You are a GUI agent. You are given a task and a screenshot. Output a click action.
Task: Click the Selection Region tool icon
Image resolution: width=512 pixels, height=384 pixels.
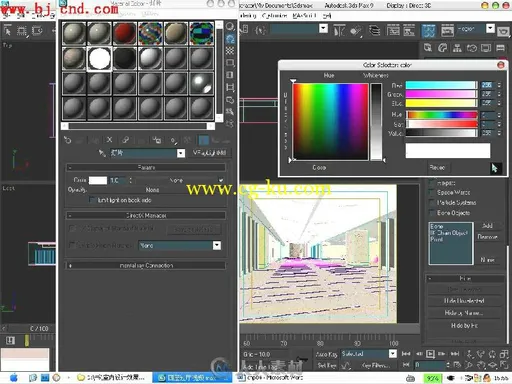22,31
